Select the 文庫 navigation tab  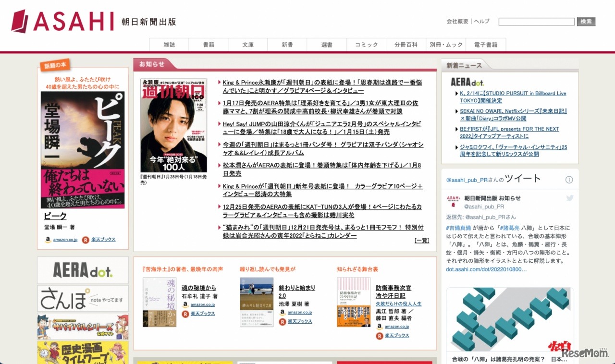pos(248,45)
